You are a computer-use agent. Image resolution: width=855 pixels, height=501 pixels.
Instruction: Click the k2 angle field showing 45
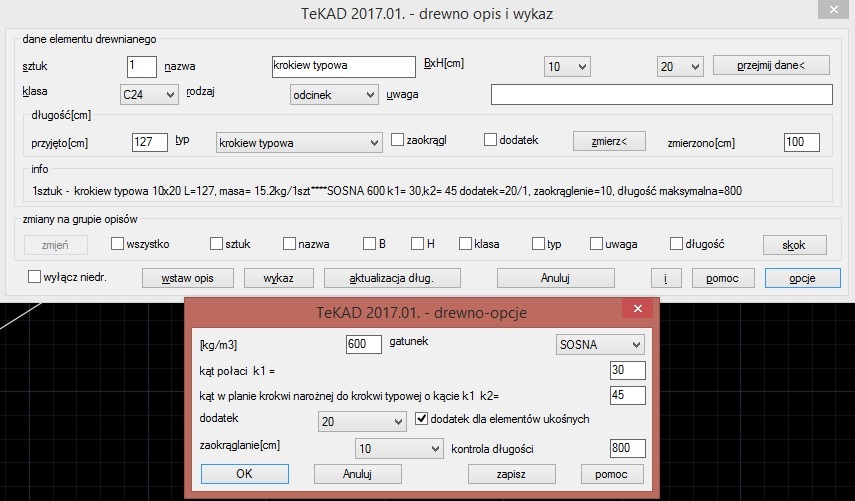click(628, 395)
